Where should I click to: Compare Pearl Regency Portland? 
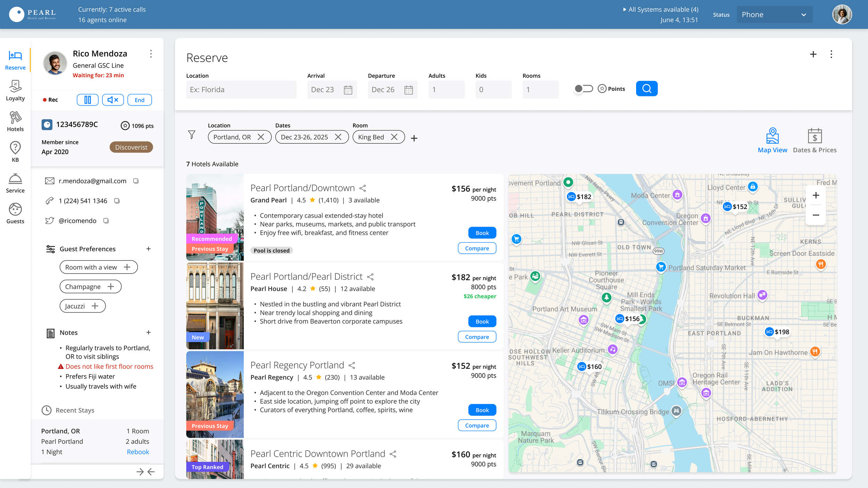click(477, 425)
